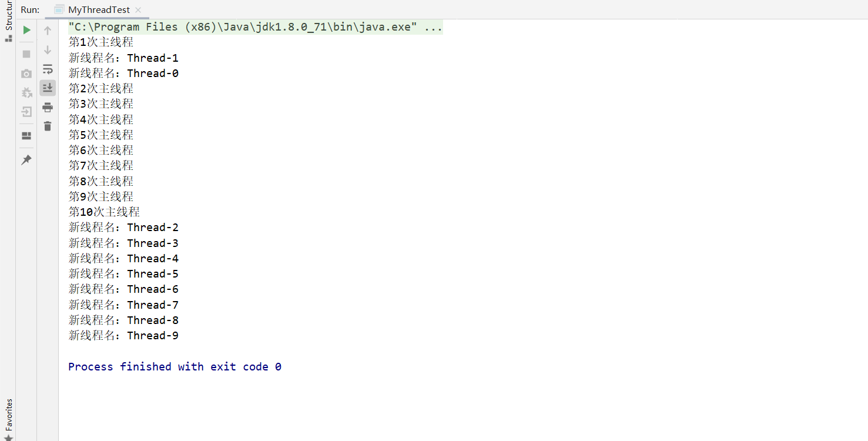Click the line "新线程名: Thread-7"
The image size is (868, 441).
click(x=123, y=305)
